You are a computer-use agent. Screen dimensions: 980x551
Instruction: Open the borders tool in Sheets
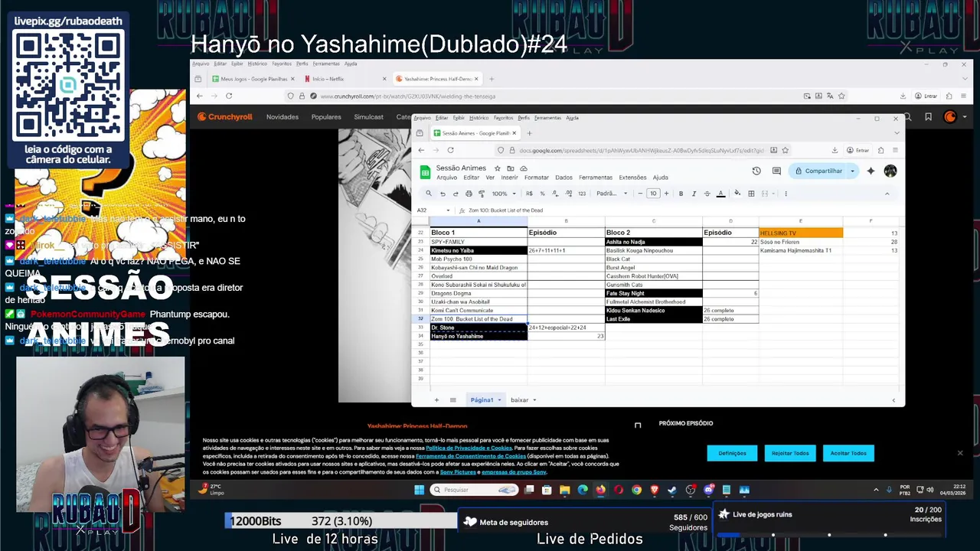click(x=751, y=194)
